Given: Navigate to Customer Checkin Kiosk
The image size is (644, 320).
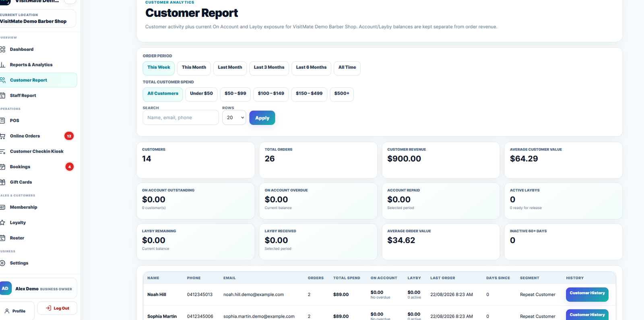Looking at the screenshot, I should 37,151.
